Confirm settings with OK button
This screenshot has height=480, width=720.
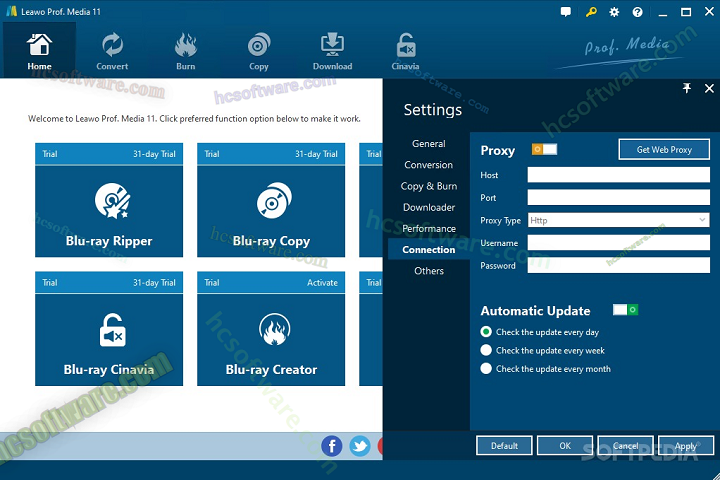click(565, 446)
